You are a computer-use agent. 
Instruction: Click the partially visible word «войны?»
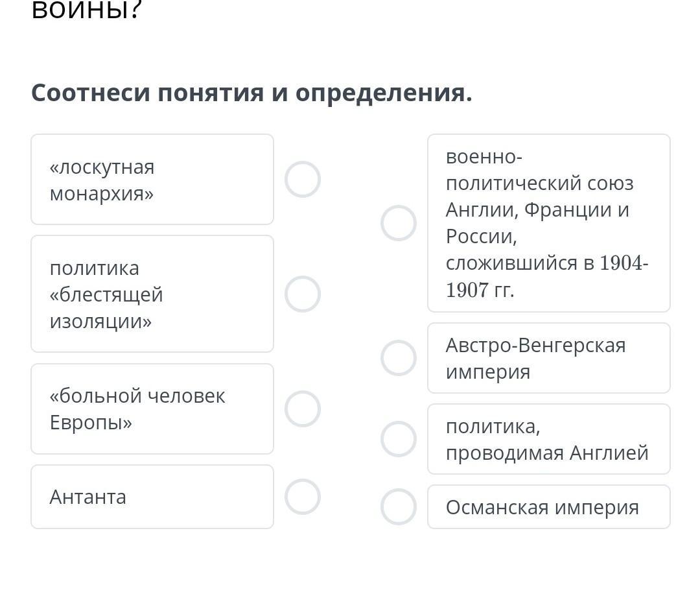[86, 10]
